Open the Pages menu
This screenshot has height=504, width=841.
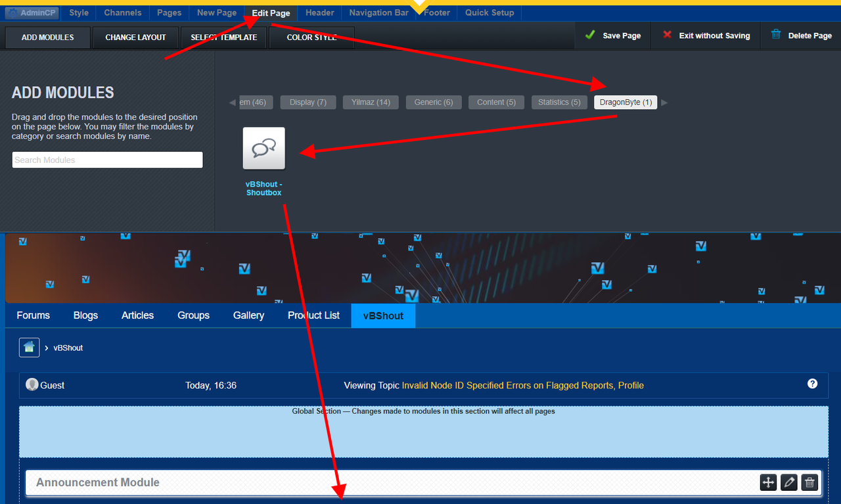click(x=169, y=12)
